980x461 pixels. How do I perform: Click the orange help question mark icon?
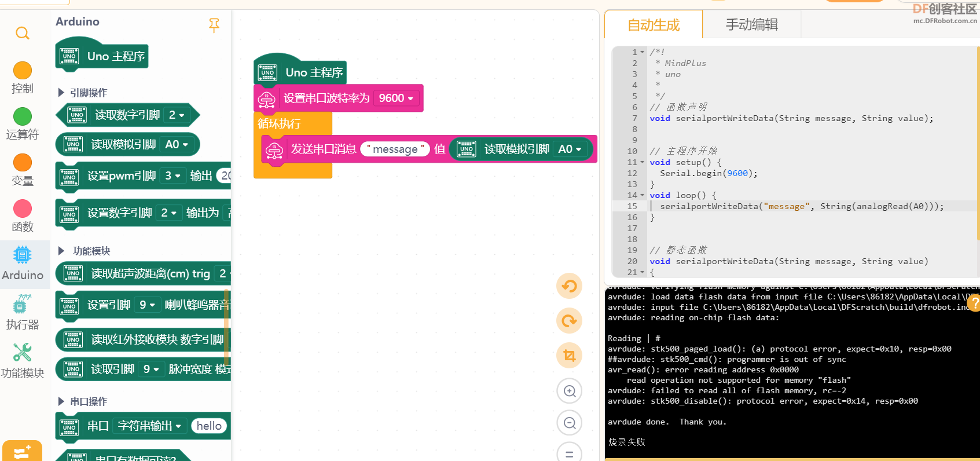(974, 303)
